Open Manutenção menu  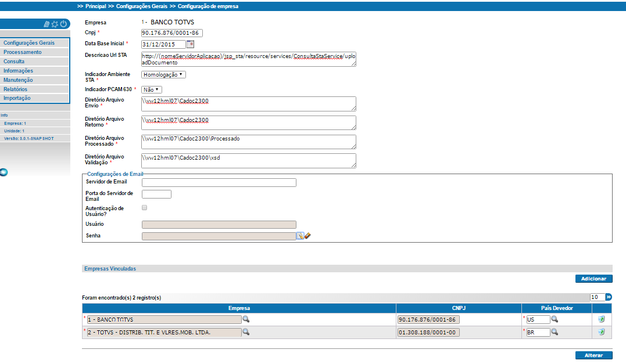(35, 80)
